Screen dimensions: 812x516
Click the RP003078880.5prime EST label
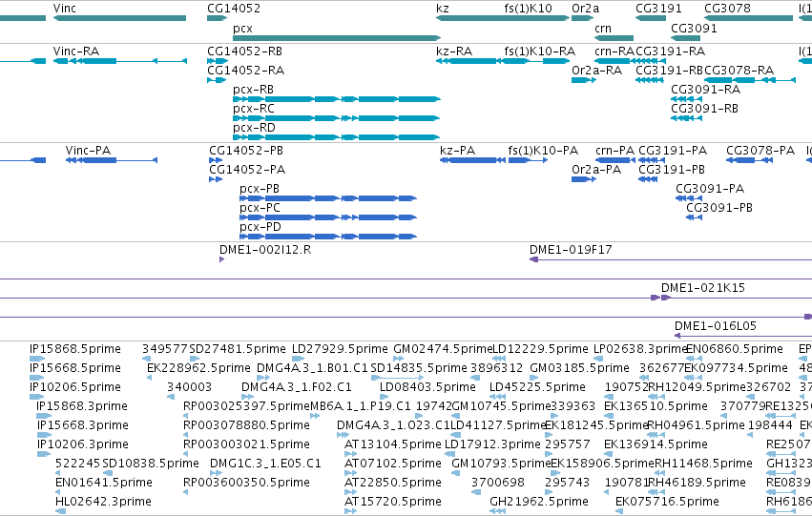click(246, 424)
